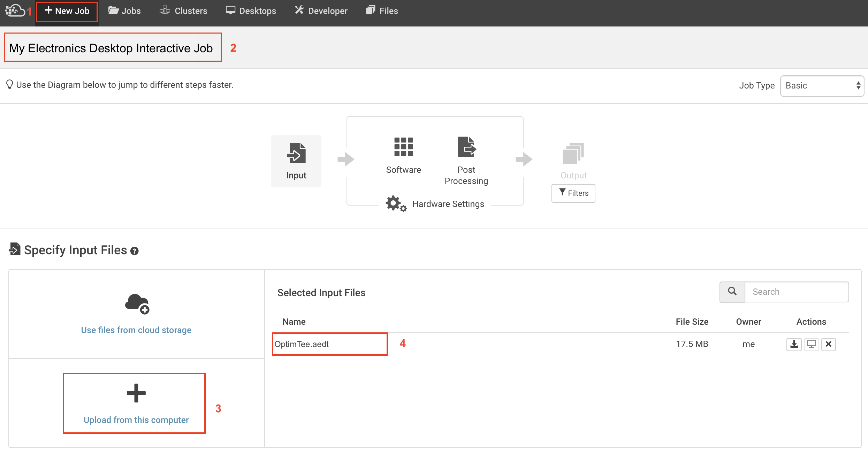Click the Specify Input Files help icon
The image size is (868, 455).
pos(134,251)
